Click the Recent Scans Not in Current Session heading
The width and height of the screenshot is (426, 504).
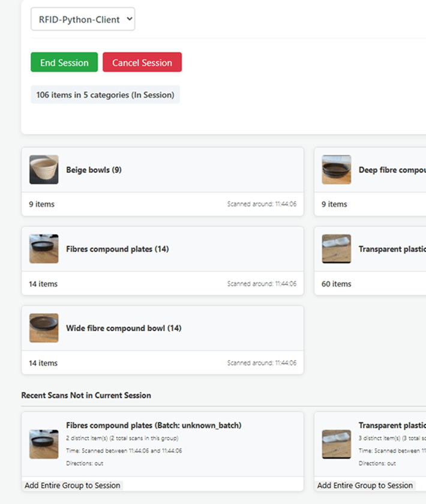pyautogui.click(x=86, y=395)
